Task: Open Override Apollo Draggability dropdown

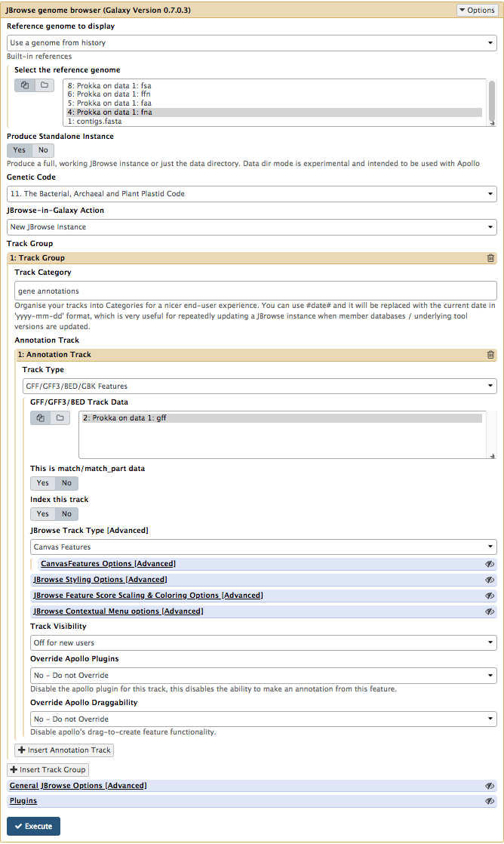Action: click(x=263, y=719)
